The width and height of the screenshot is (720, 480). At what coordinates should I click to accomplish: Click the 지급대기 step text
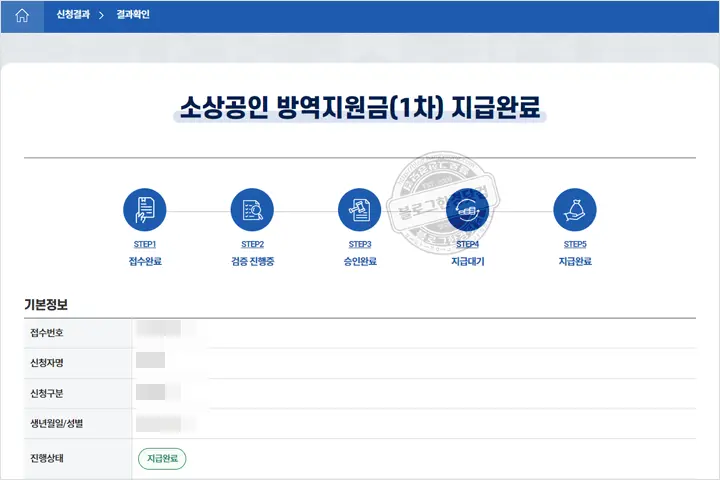click(467, 261)
